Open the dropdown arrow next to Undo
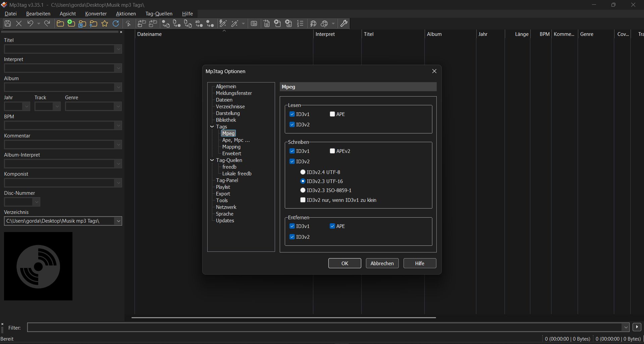 pos(39,23)
